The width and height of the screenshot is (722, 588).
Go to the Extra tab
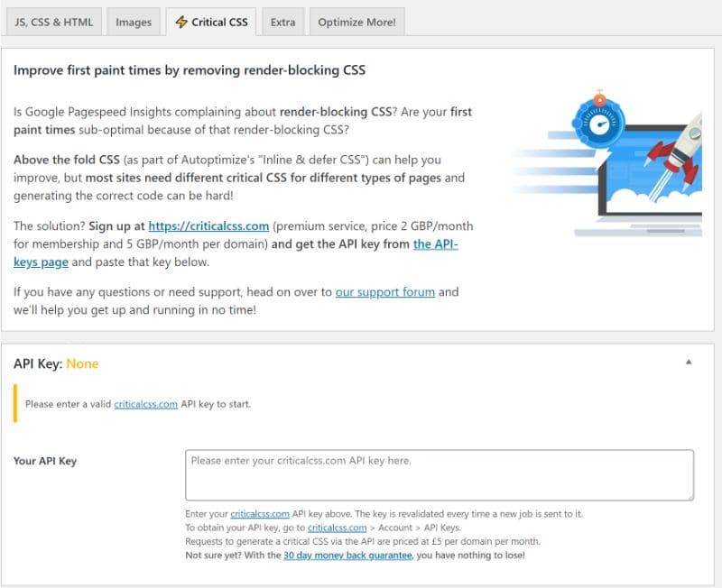click(x=282, y=22)
